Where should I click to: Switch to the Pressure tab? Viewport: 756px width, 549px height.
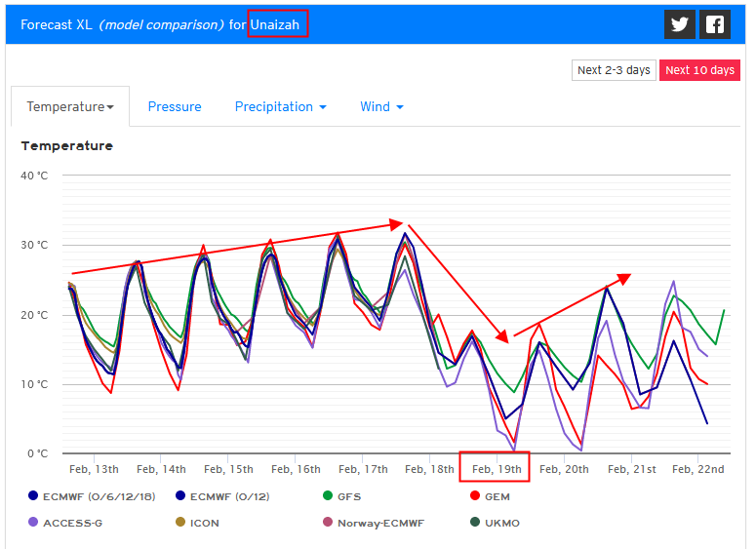175,106
